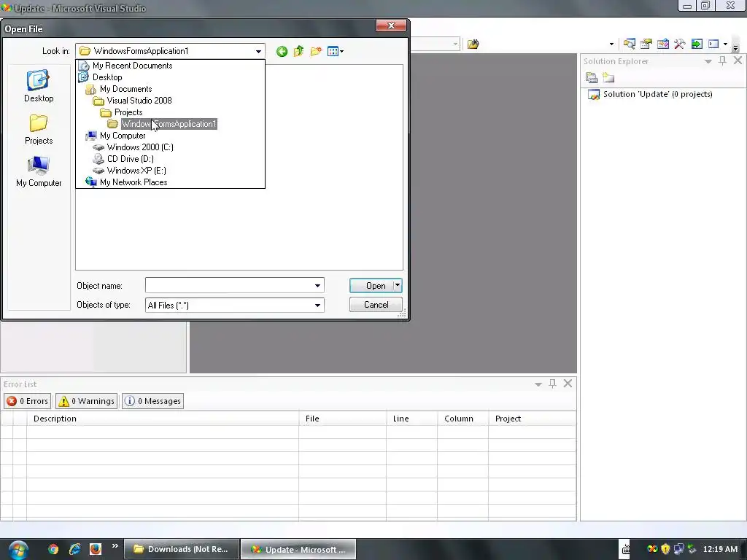Image resolution: width=747 pixels, height=560 pixels.
Task: Select the Windows 2000 (C:) drive
Action: click(140, 147)
